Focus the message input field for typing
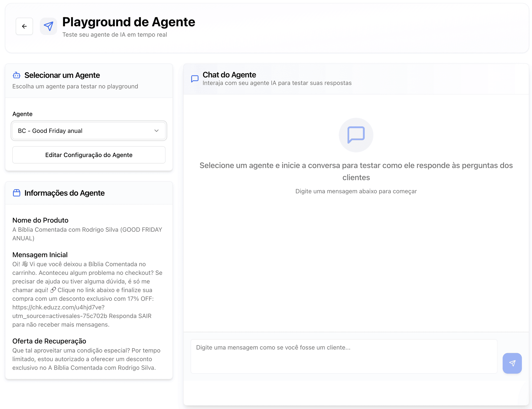This screenshot has height=409, width=532. 344,356
